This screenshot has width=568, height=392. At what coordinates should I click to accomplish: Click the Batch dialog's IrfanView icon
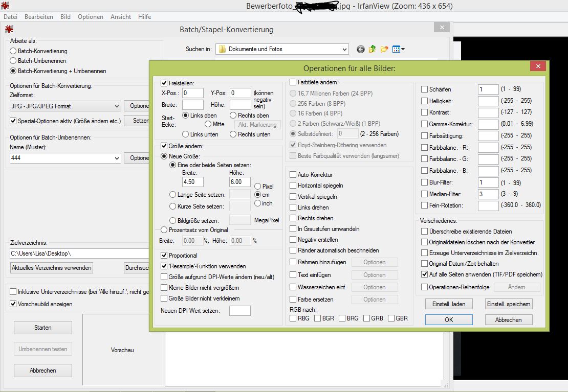(x=9, y=30)
